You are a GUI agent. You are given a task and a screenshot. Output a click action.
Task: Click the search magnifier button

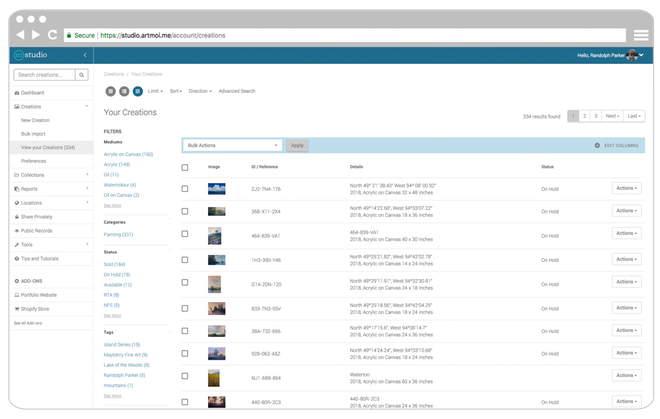82,75
